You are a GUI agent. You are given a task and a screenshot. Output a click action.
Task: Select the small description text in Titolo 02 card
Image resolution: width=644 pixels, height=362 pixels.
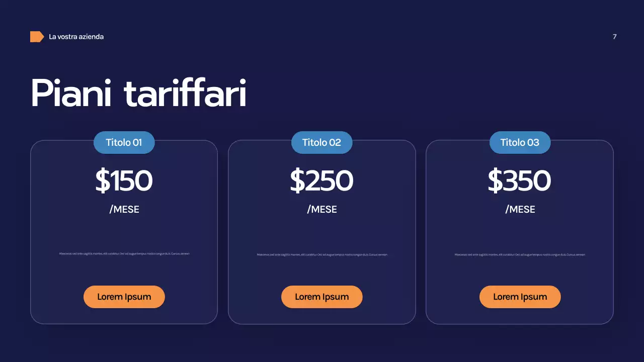(322, 255)
